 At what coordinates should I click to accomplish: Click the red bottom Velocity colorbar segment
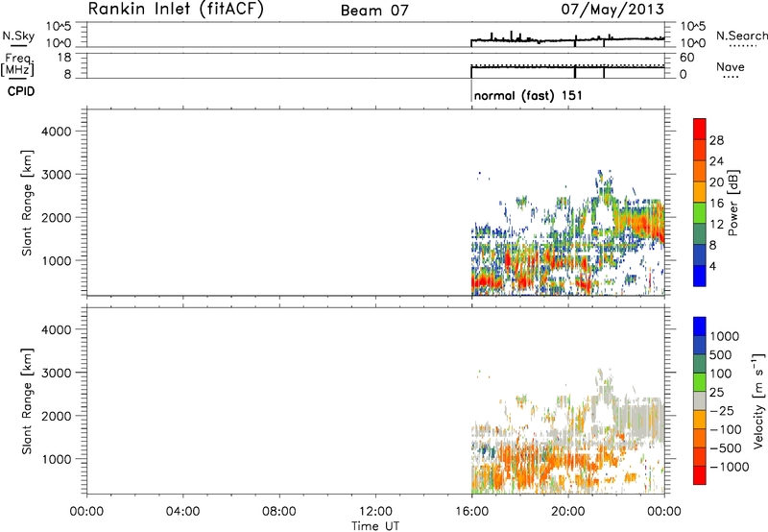point(700,475)
